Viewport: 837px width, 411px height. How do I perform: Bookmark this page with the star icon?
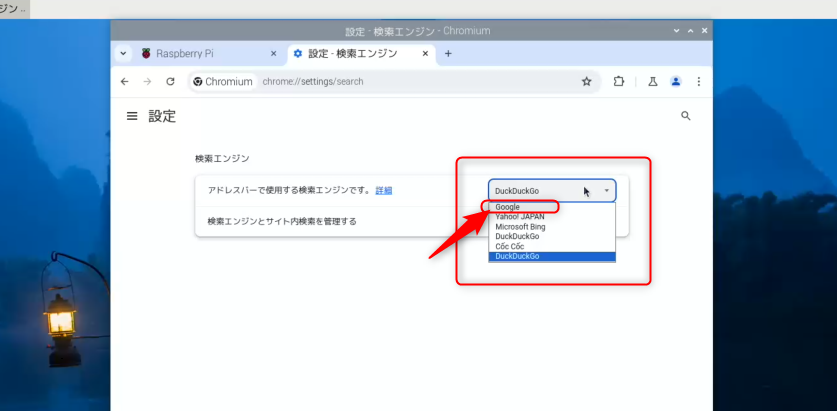click(587, 82)
